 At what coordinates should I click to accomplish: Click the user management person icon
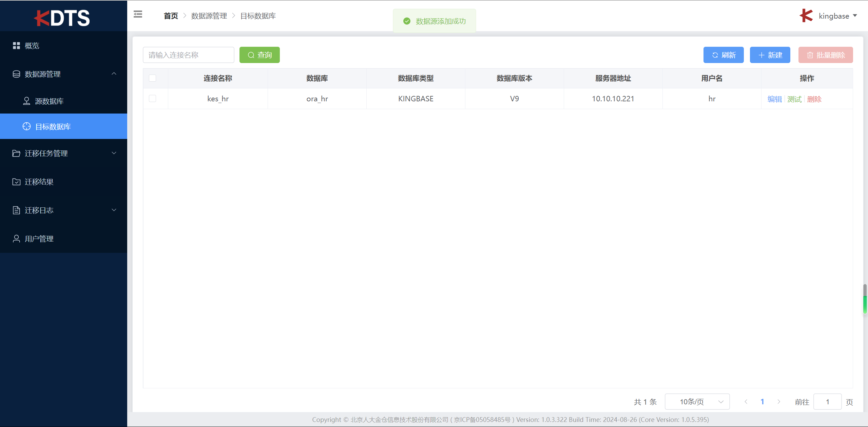coord(16,239)
